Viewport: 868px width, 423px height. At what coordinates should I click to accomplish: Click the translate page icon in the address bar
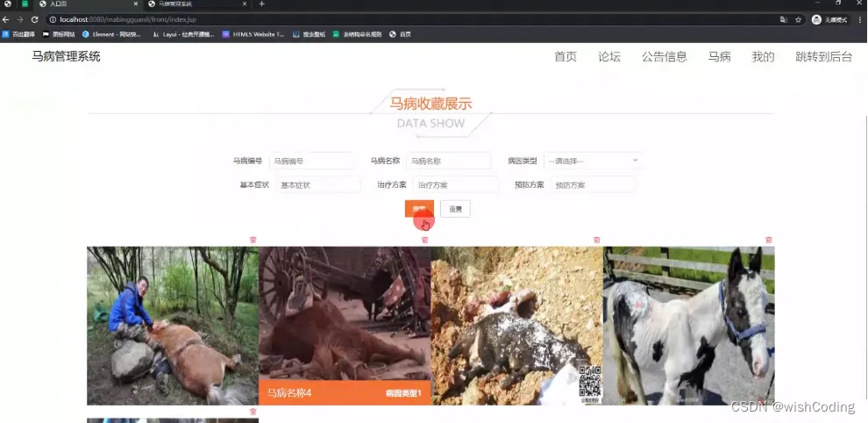pos(783,19)
